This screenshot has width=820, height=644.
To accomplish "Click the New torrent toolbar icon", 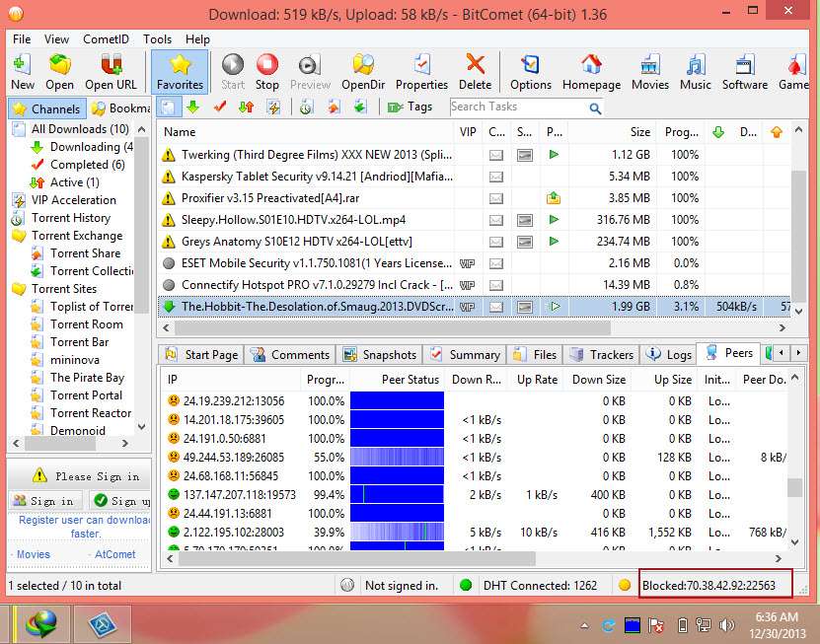I will click(23, 71).
